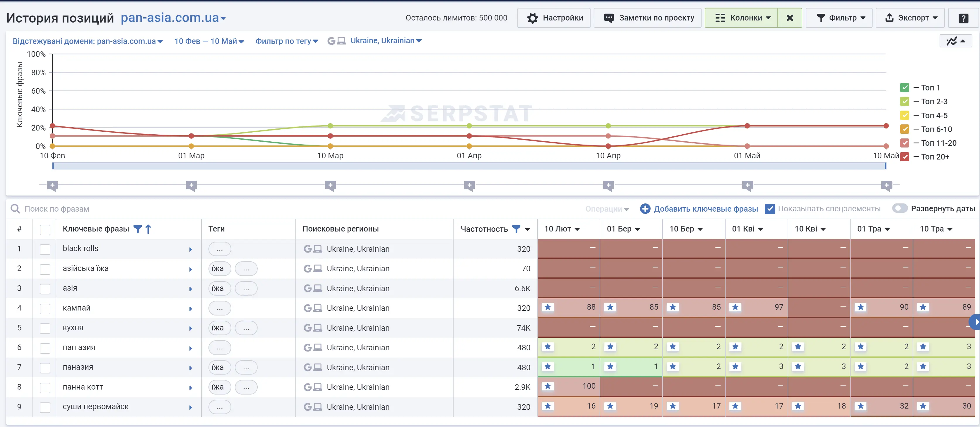This screenshot has height=427, width=980.
Task: Expand the Фильтр по тегу dropdown
Action: (286, 41)
